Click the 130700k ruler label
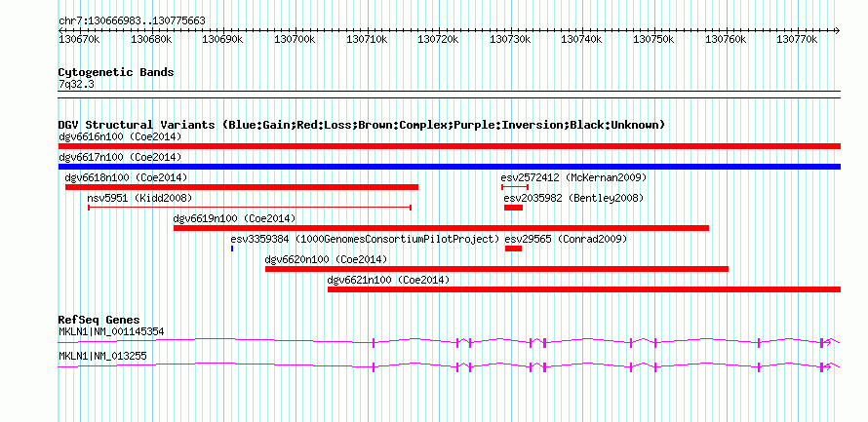 296,39
